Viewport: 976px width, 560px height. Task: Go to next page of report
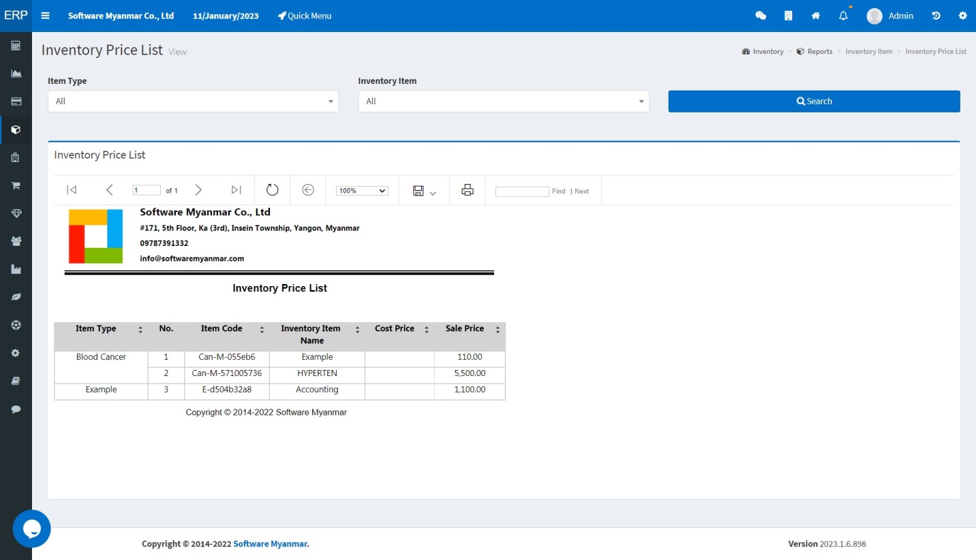pos(198,190)
